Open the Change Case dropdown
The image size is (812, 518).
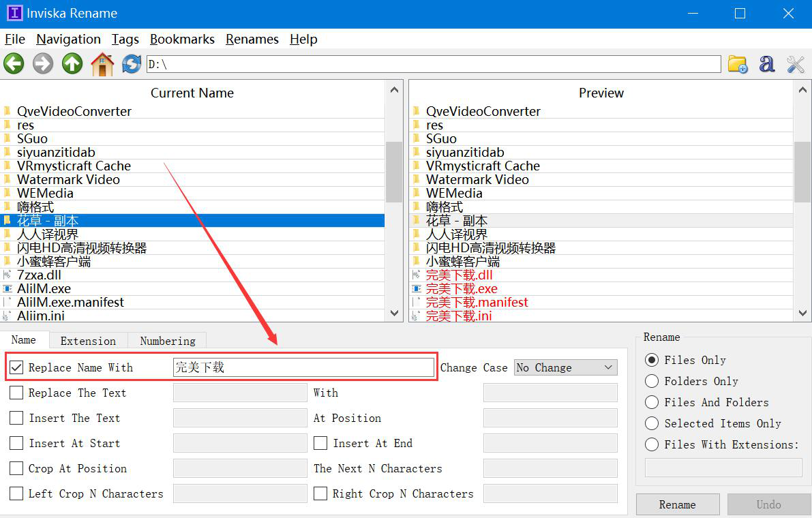[565, 367]
